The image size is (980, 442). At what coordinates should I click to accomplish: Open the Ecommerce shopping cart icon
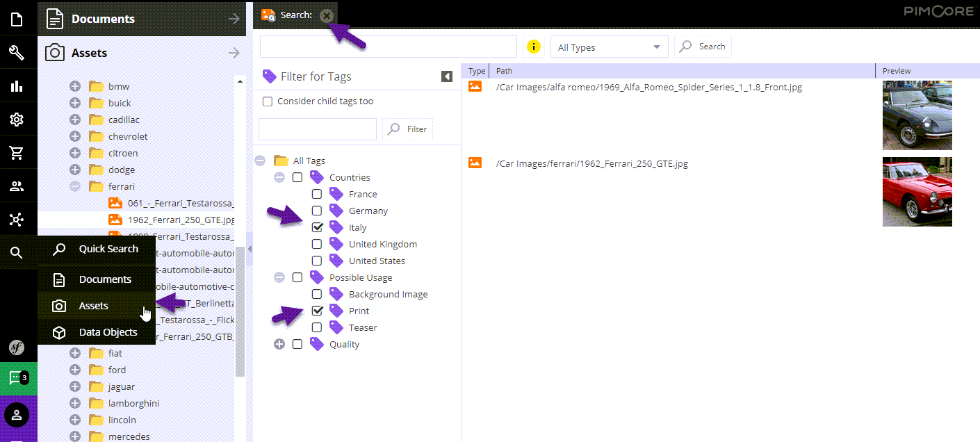click(17, 153)
